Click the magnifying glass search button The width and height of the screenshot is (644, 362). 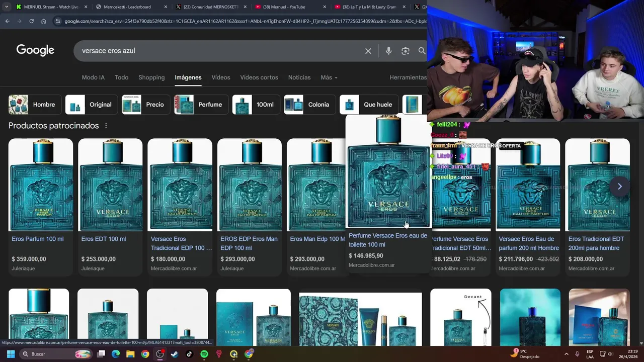pyautogui.click(x=422, y=51)
